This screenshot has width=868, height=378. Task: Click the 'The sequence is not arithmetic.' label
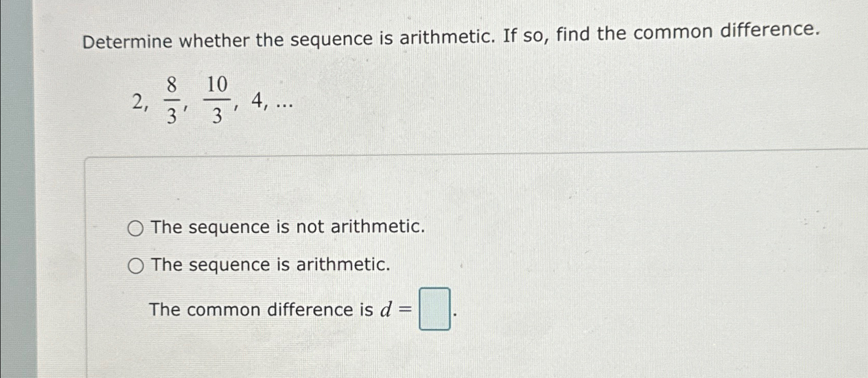coord(288,227)
